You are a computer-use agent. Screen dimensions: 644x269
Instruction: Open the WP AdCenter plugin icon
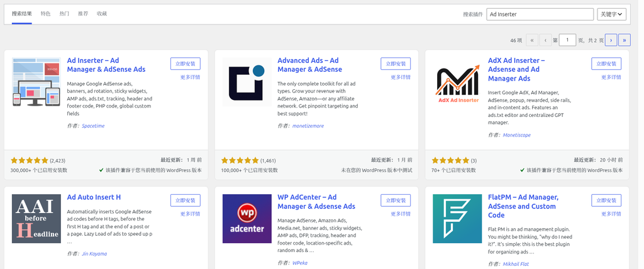click(247, 219)
